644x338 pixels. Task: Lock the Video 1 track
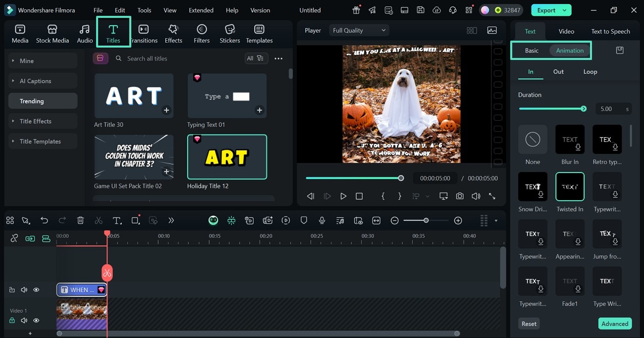click(12, 320)
